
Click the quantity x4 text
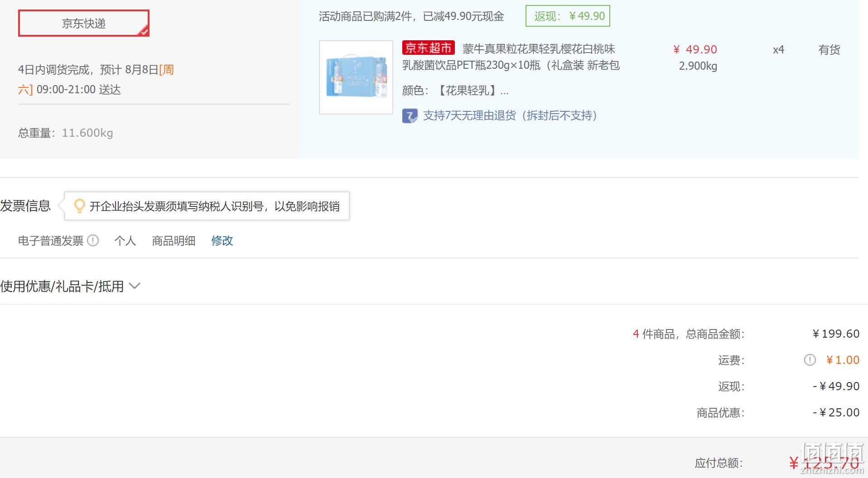pos(778,50)
